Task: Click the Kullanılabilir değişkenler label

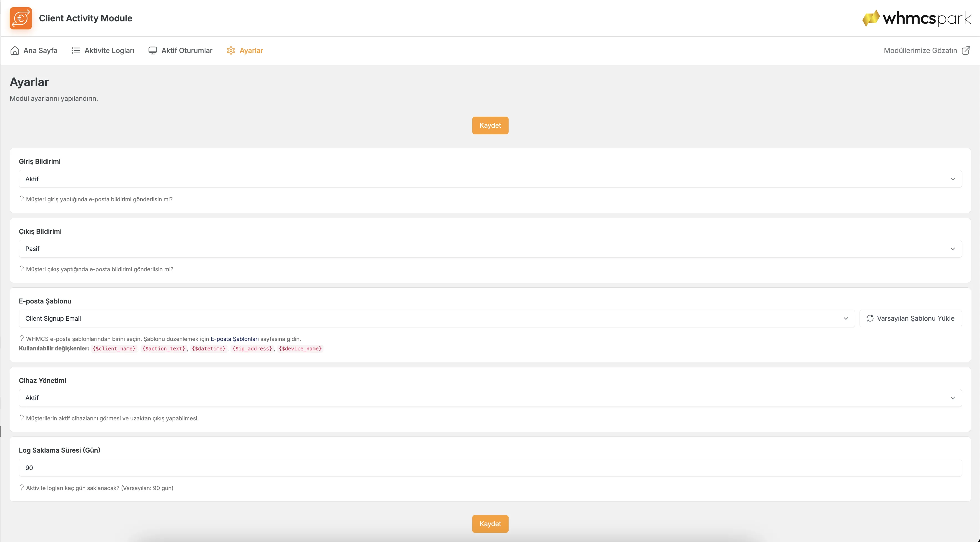Action: (54, 348)
